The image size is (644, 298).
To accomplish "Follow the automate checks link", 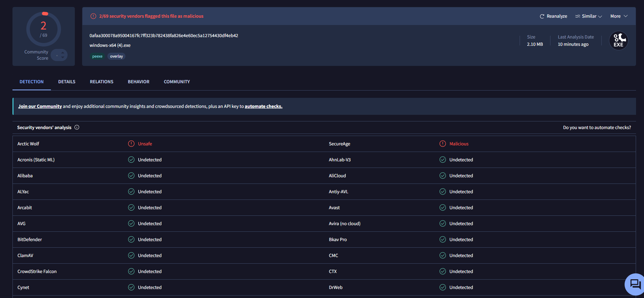I will 264,107.
